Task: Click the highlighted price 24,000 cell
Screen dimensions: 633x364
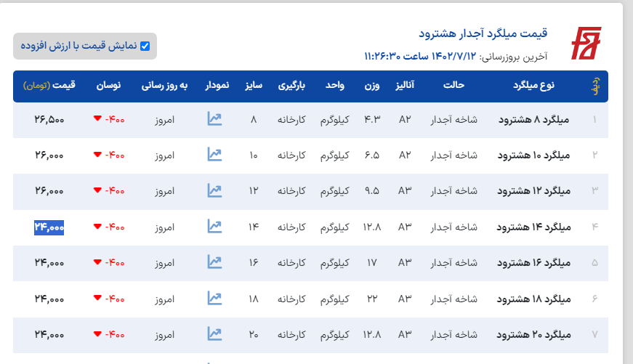Action: click(49, 227)
